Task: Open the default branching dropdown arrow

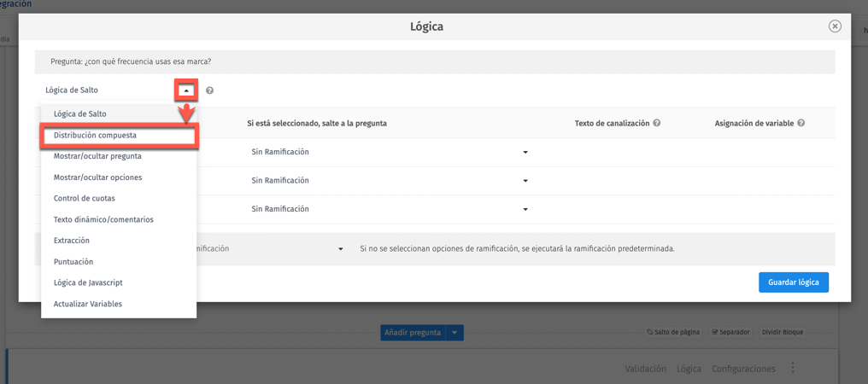Action: (x=341, y=249)
